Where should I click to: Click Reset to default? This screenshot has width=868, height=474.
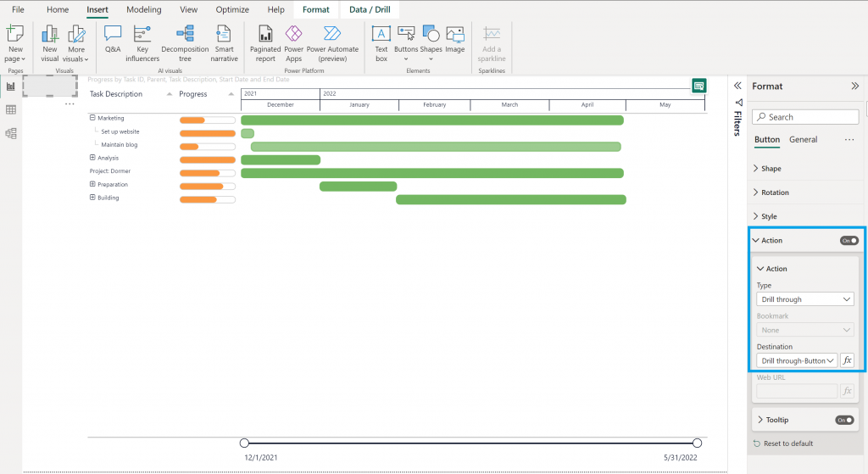coord(783,443)
